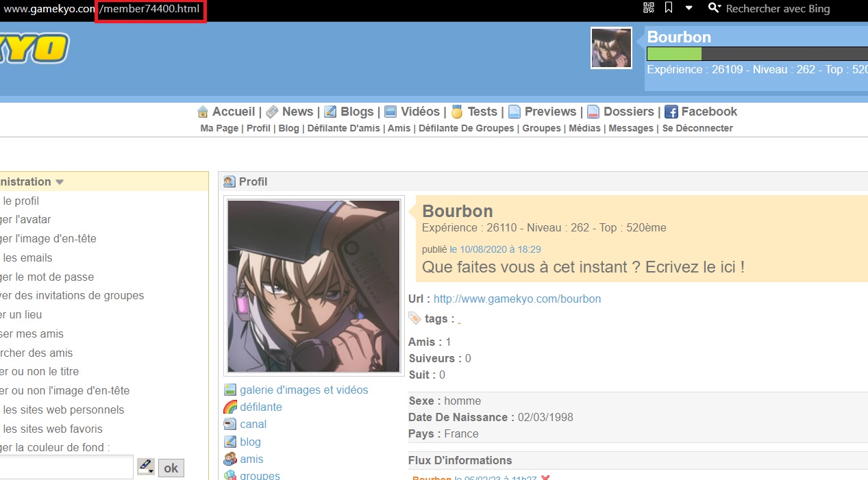Open the Blog submenu link
868x480 pixels.
289,128
